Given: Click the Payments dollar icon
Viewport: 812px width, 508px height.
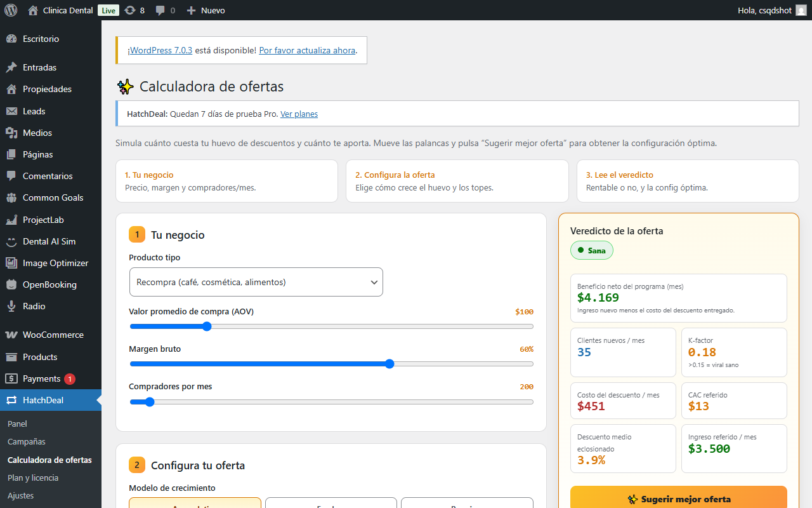Looking at the screenshot, I should click(x=11, y=378).
